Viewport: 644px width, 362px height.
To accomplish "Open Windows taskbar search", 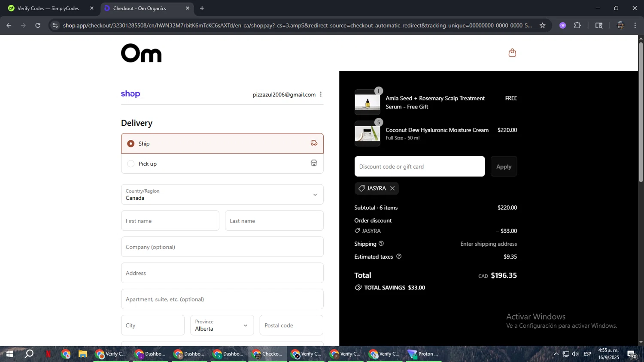I will click(x=29, y=354).
